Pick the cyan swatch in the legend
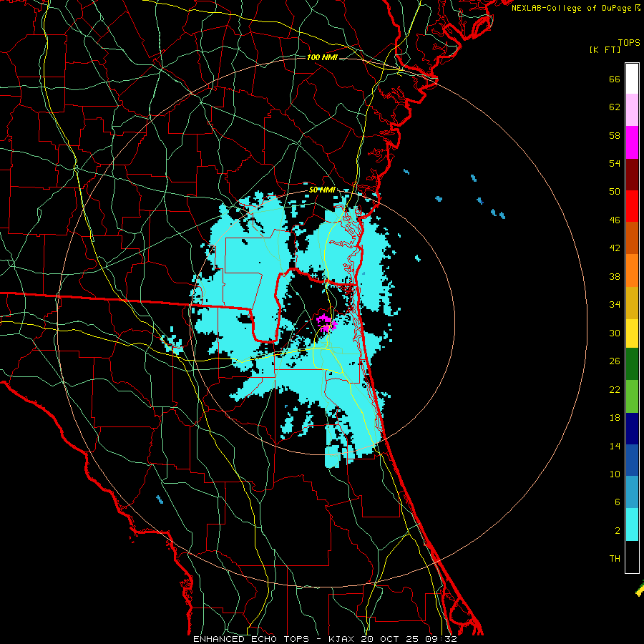Image resolution: width=644 pixels, height=644 pixels. [x=632, y=524]
